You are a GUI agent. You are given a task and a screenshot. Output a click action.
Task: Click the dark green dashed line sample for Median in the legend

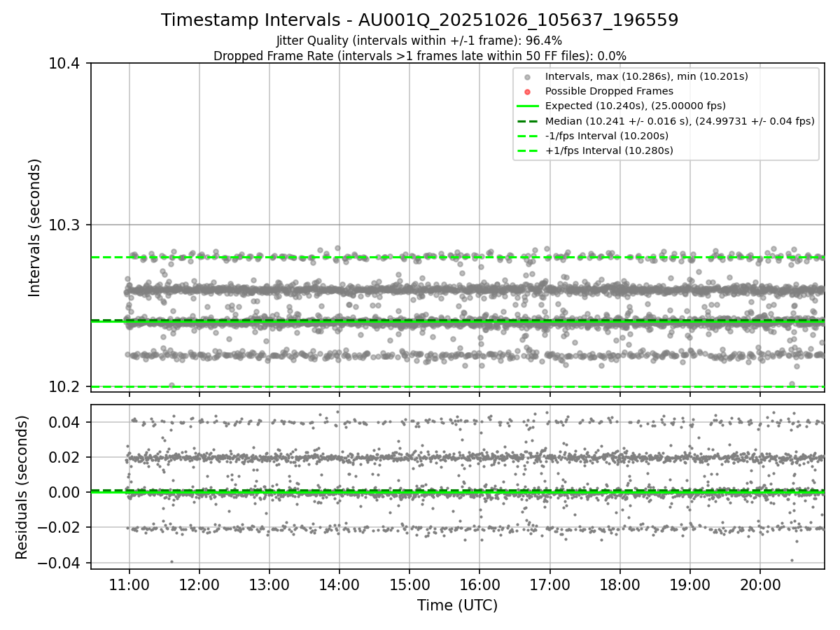[x=528, y=120]
